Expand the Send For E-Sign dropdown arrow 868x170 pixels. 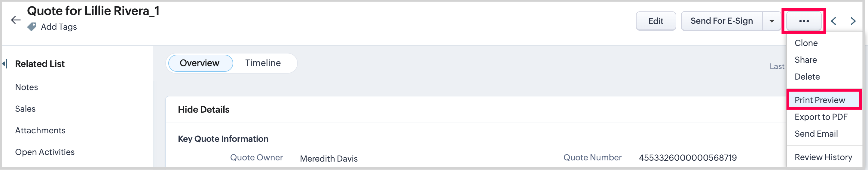tap(772, 21)
